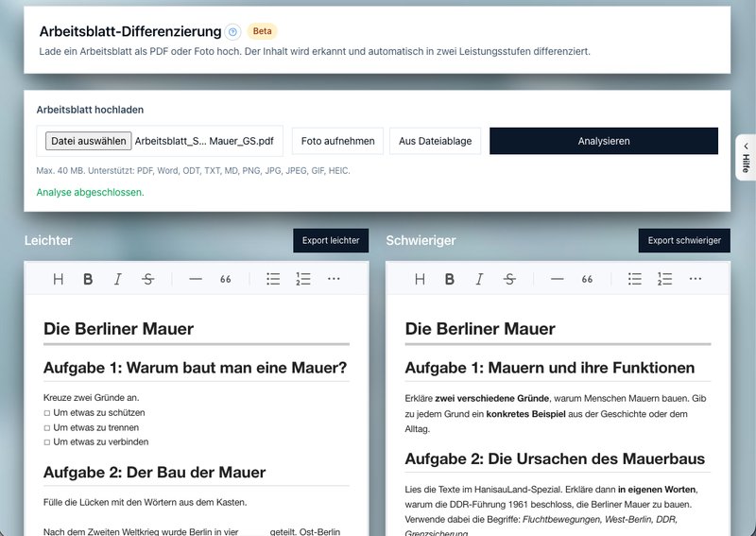756x536 pixels.
Task: Click 'Die Berliner Mauer' heading in Schwieriger editor
Action: 480,329
